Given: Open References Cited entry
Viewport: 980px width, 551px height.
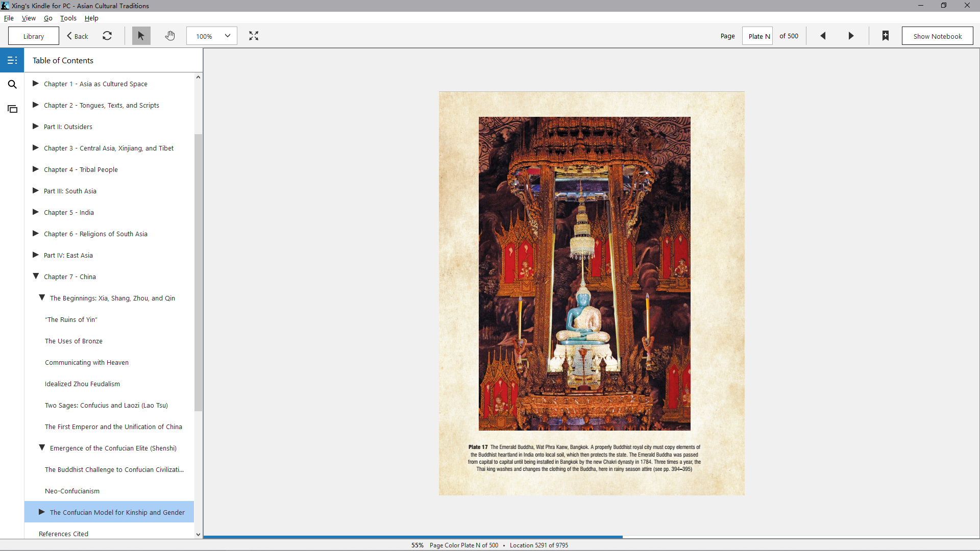Looking at the screenshot, I should pyautogui.click(x=63, y=534).
